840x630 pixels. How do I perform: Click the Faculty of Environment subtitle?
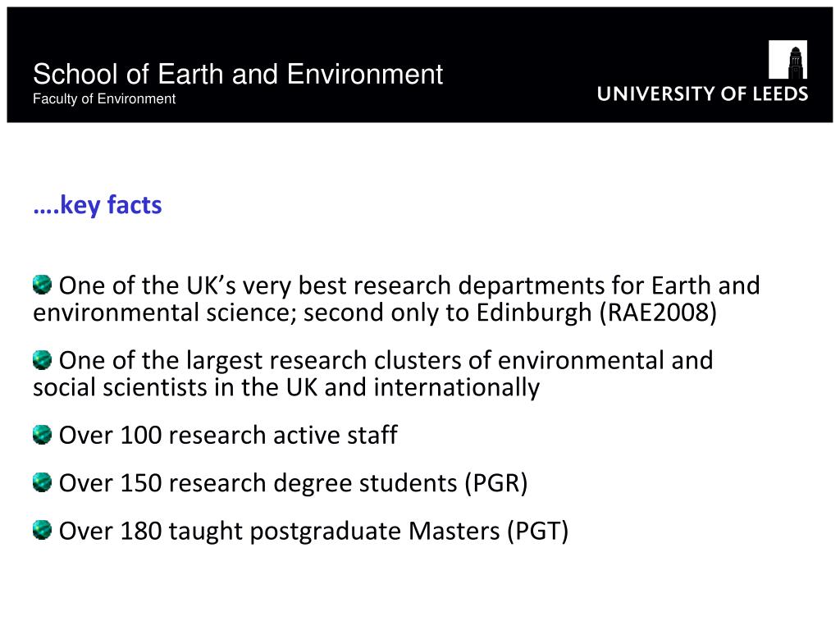pos(104,99)
